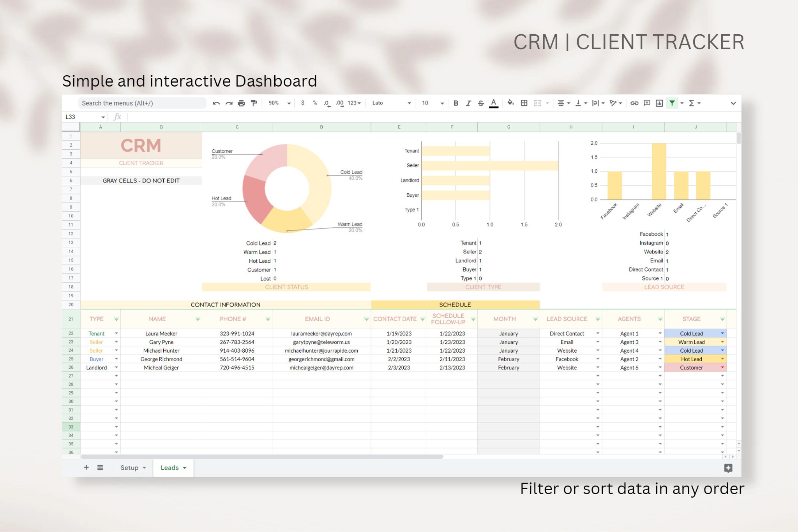Click the Text color button
Screen dimensions: 798x532
(494, 103)
